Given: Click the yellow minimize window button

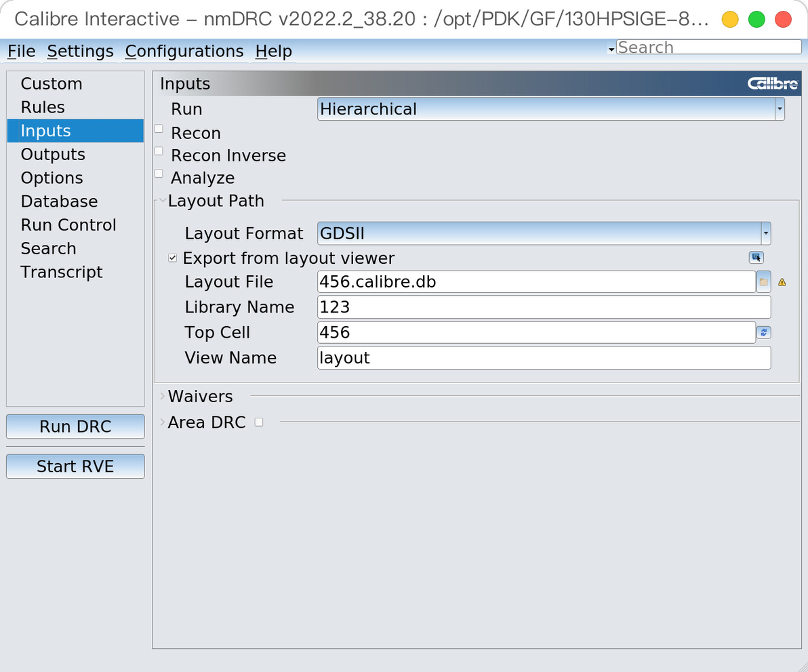Looking at the screenshot, I should [x=729, y=20].
